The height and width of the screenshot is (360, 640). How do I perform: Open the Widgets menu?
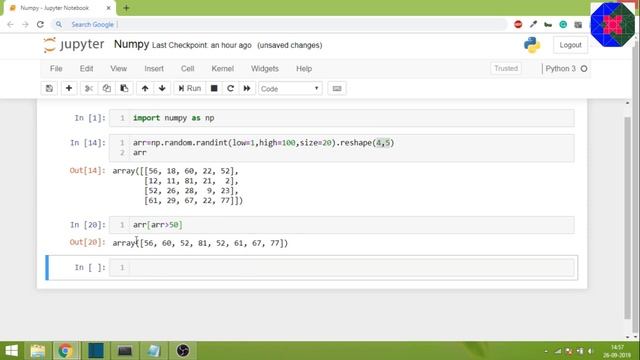click(x=265, y=69)
